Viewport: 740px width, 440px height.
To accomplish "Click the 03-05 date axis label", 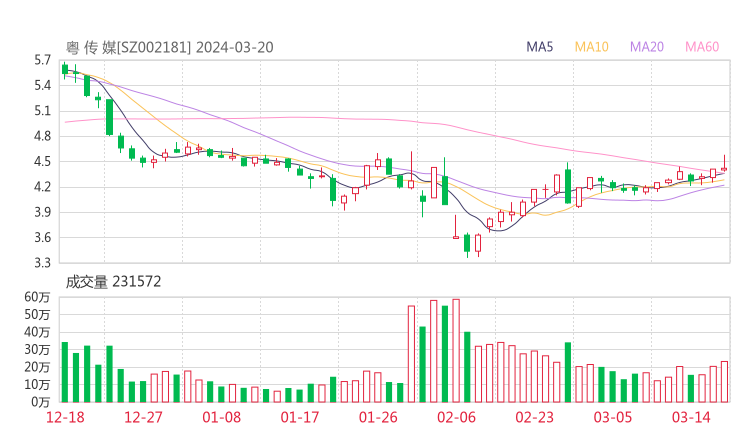I will [x=613, y=417].
